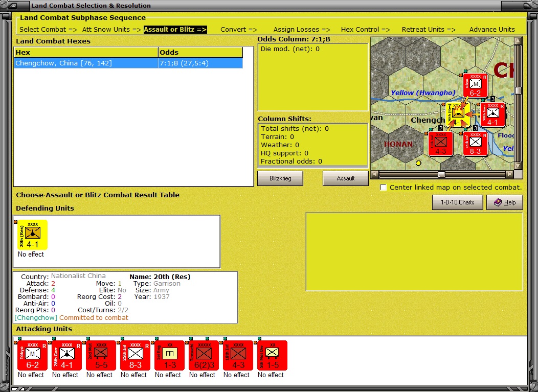Click the Die mod. (net): 0 text
Image resolution: width=538 pixels, height=392 pixels.
pyautogui.click(x=290, y=49)
